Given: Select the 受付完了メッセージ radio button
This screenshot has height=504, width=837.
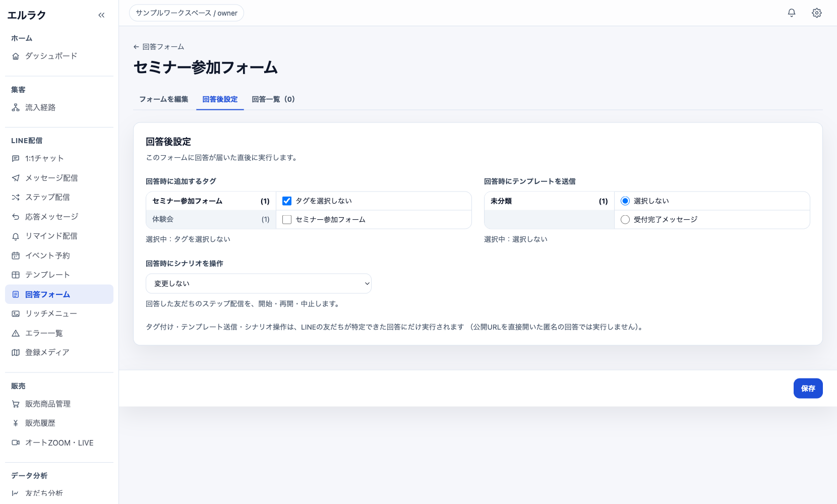Looking at the screenshot, I should coord(625,220).
